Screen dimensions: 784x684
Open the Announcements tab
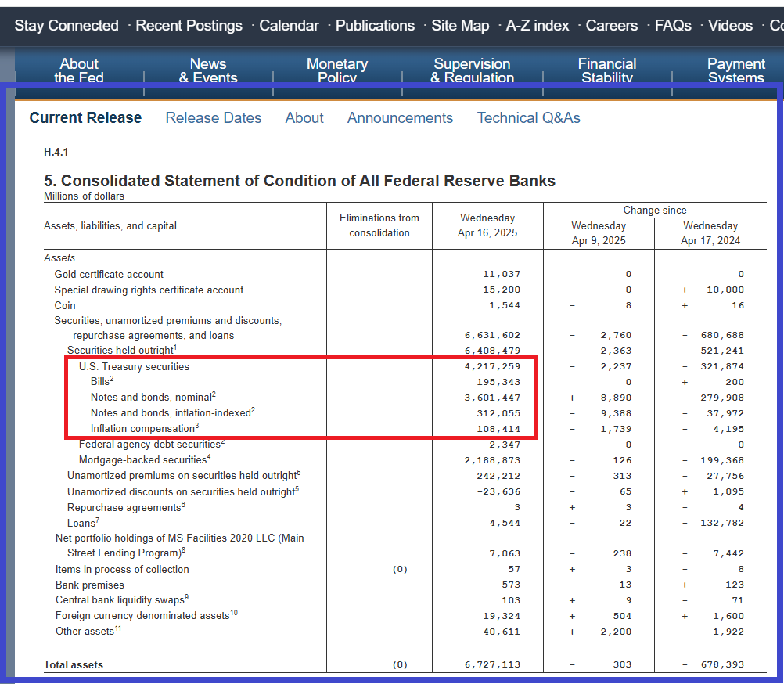[x=400, y=118]
